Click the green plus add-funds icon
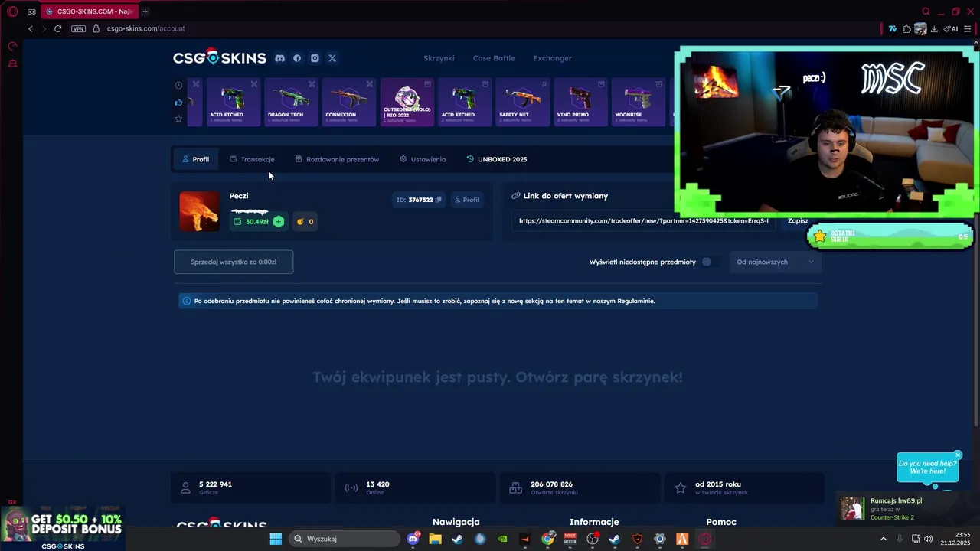This screenshot has width=980, height=551. (279, 221)
